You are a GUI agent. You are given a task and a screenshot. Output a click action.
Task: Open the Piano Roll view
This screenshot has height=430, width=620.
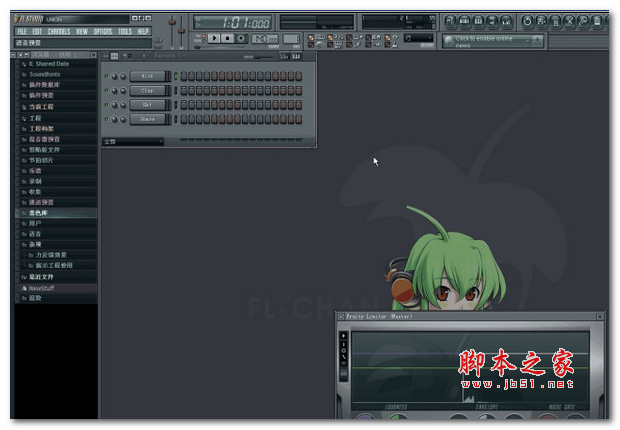coord(478,21)
